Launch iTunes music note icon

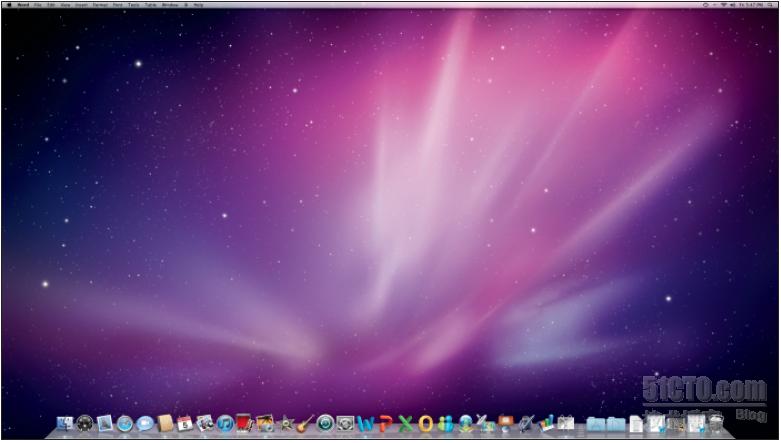(x=225, y=424)
